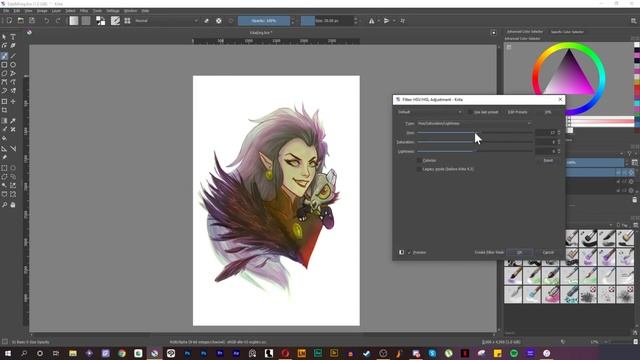Pick a color in the hue triangle
640x360 pixels.
pyautogui.click(x=569, y=76)
